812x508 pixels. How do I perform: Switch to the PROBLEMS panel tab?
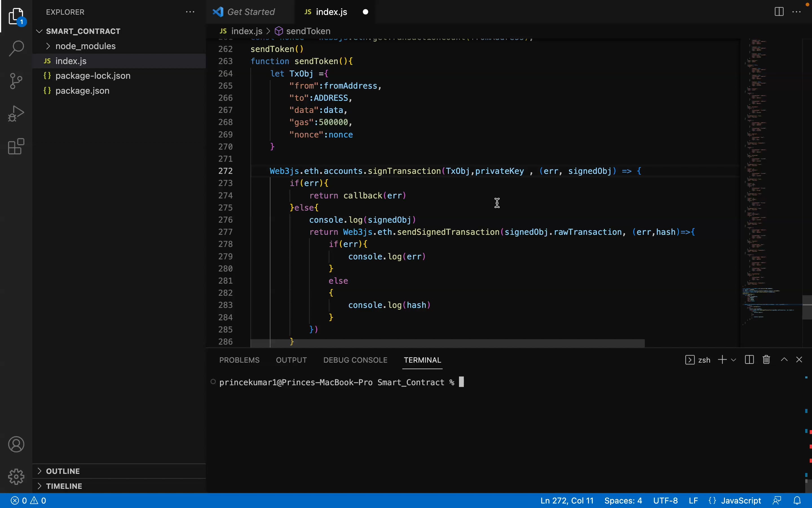tap(239, 360)
